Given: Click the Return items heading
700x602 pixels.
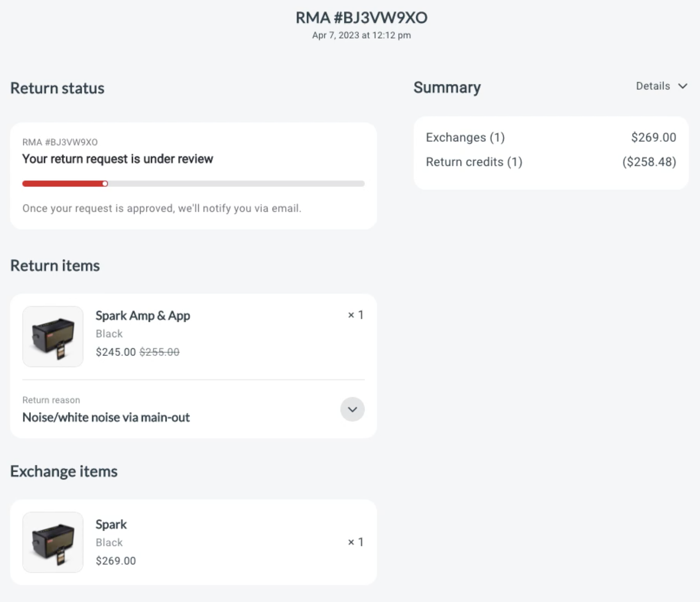Looking at the screenshot, I should pos(55,266).
